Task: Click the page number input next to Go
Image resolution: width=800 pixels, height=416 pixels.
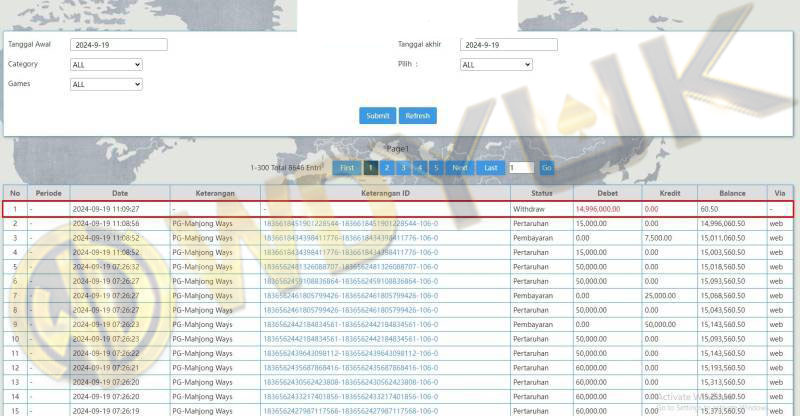Action: point(521,168)
